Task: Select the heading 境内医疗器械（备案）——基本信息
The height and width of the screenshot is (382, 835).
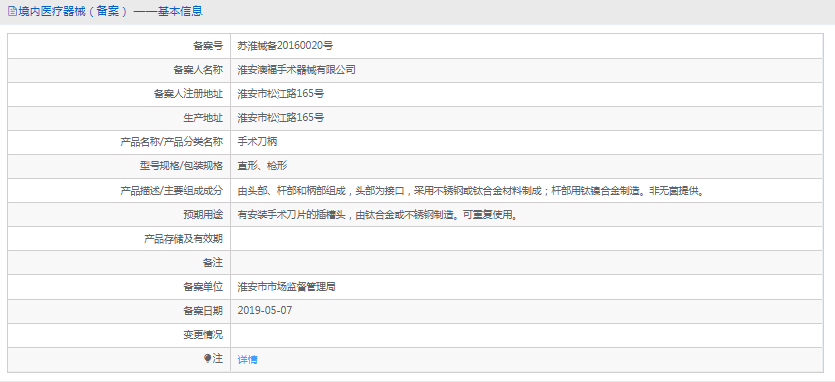Action: click(110, 11)
